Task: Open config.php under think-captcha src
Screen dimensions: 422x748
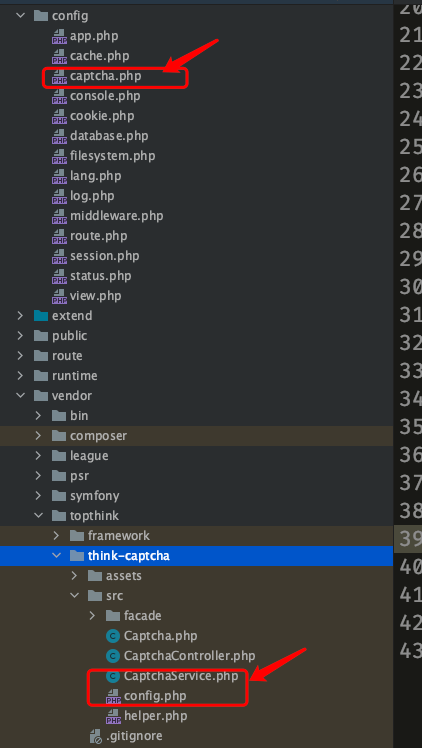Action: click(155, 696)
